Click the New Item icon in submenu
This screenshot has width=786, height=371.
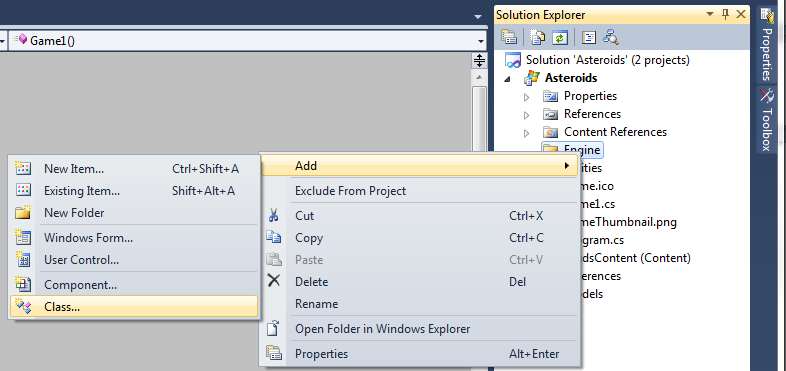[x=23, y=168]
